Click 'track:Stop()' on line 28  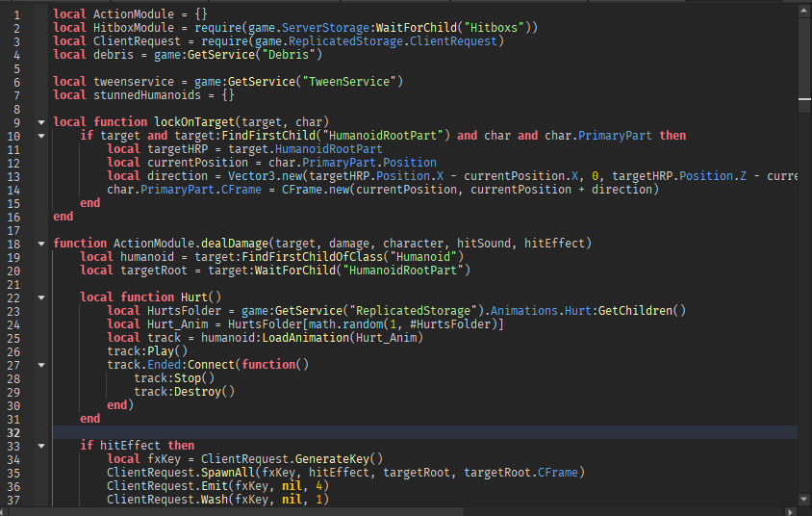click(x=174, y=377)
